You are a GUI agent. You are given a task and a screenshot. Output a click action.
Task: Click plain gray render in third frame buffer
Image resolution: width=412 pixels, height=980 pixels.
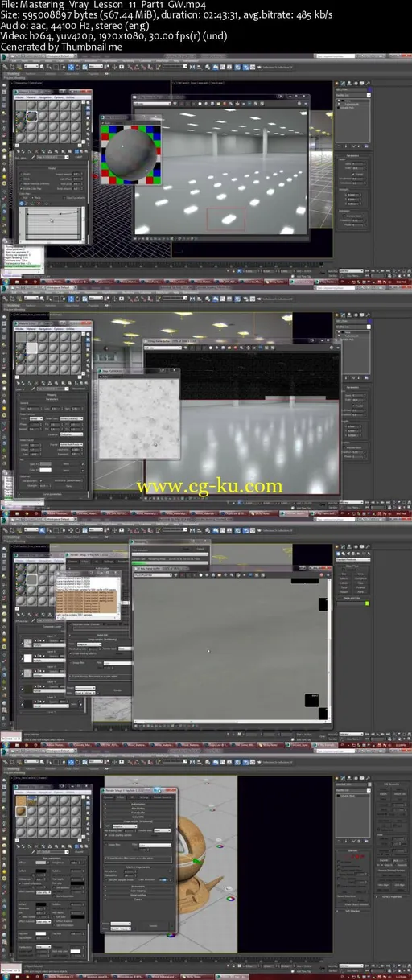pos(231,649)
